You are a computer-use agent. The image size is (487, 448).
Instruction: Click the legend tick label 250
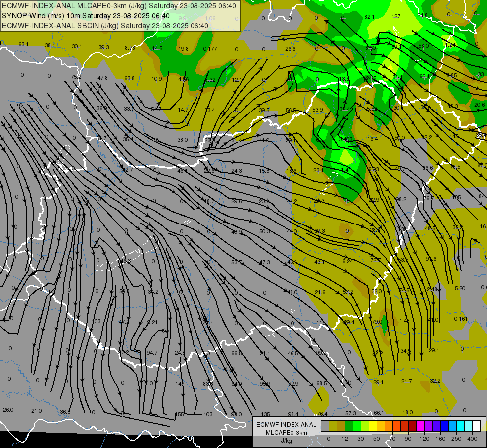pyautogui.click(x=456, y=439)
